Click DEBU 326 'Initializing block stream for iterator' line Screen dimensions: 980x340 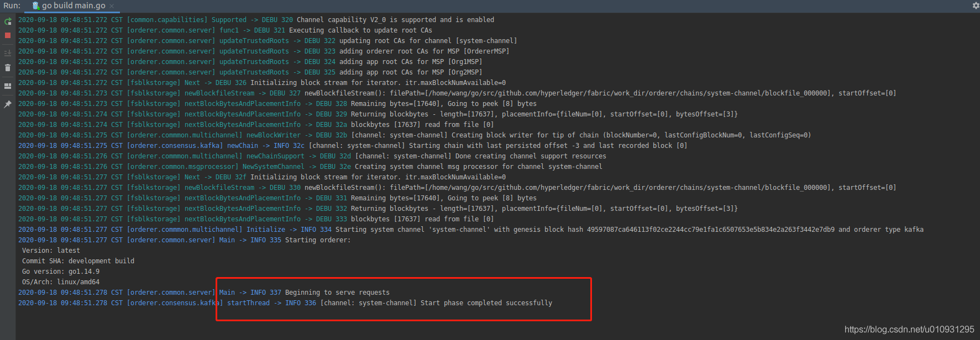click(262, 83)
